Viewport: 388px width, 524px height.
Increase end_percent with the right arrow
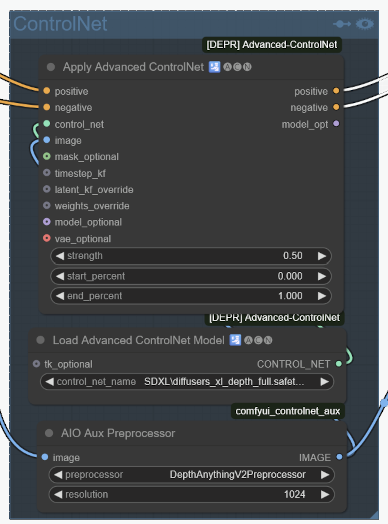tap(322, 296)
